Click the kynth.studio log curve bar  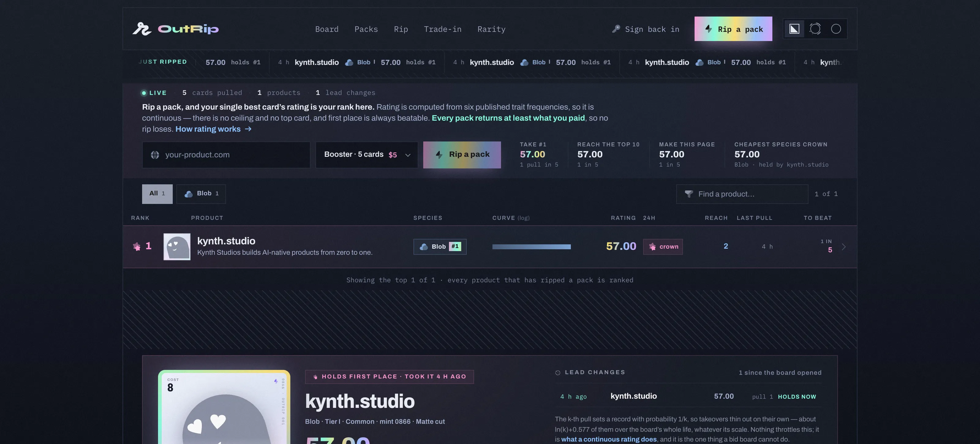[531, 246]
